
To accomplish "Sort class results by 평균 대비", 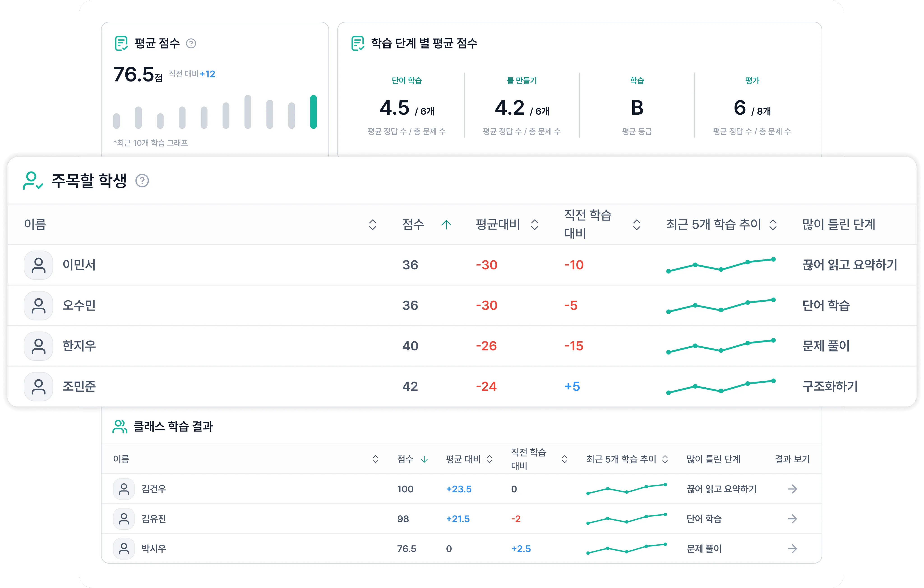I will click(x=489, y=459).
